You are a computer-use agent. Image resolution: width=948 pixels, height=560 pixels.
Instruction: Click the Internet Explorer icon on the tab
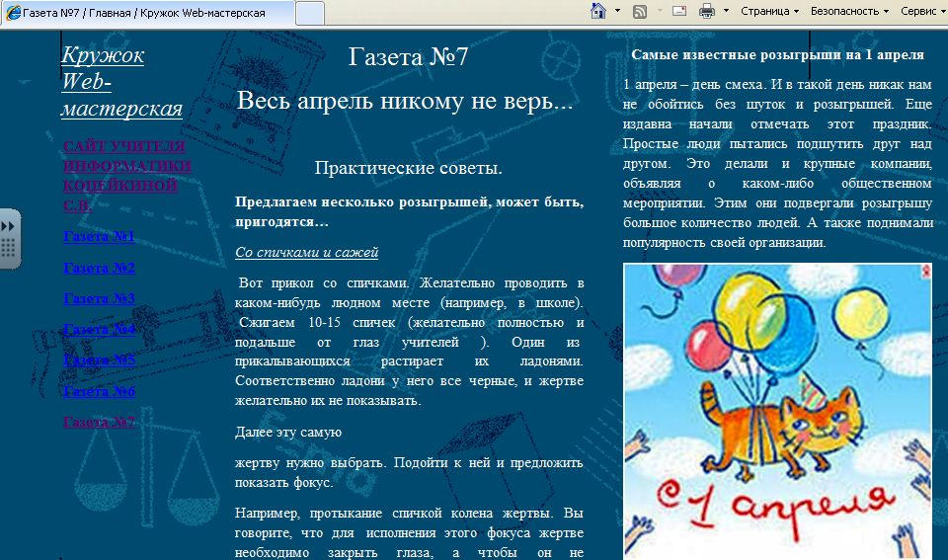click(13, 13)
